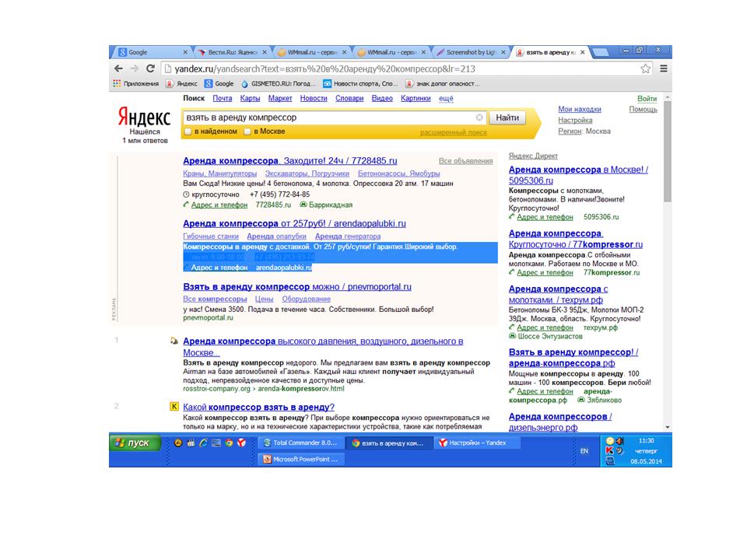Go back with the browser back arrow
Image resolution: width=747 pixels, height=560 pixels.
coord(118,68)
